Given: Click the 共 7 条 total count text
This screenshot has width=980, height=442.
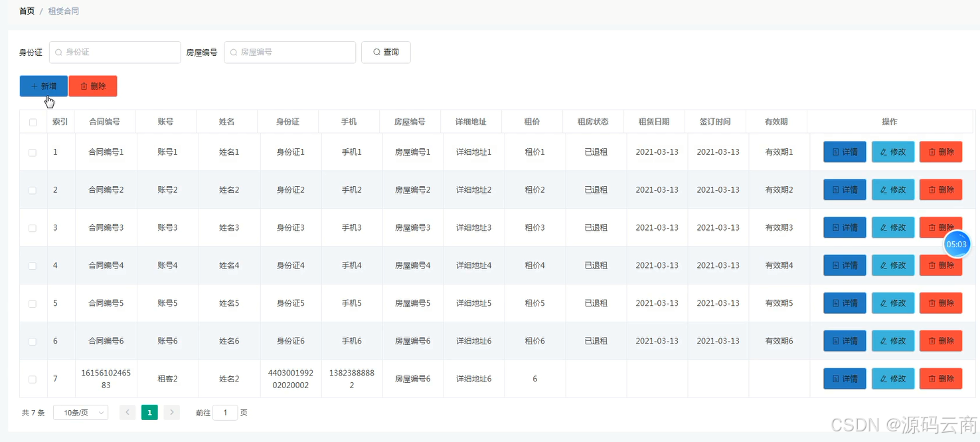Looking at the screenshot, I should (x=33, y=413).
